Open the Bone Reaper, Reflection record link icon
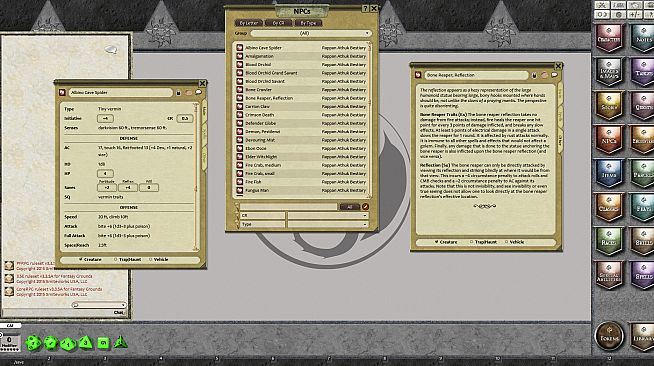Viewport: 654px width, 366px height. click(418, 75)
